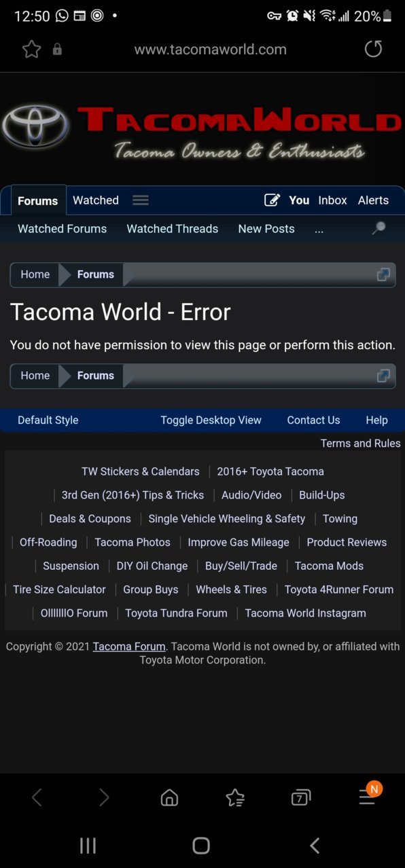Open the hamburger menu beside Watched

[x=141, y=200]
